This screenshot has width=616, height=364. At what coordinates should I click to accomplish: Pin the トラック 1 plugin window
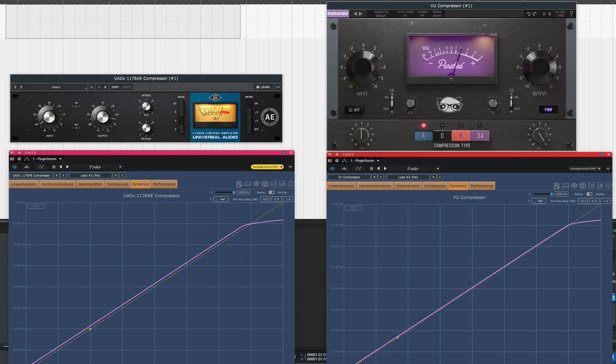[x=602, y=155]
